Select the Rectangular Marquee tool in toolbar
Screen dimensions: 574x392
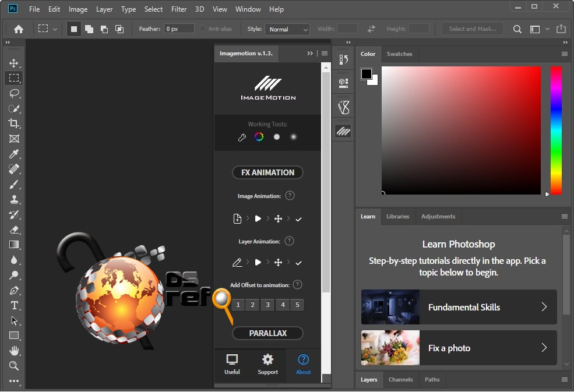tap(14, 78)
